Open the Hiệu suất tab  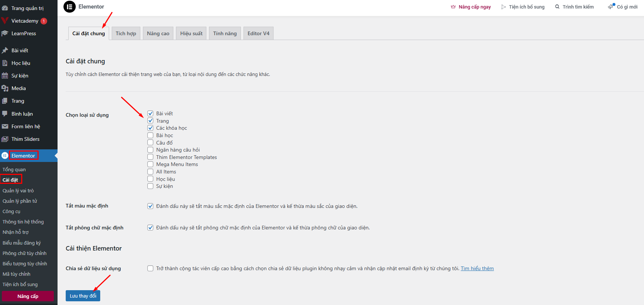click(191, 33)
